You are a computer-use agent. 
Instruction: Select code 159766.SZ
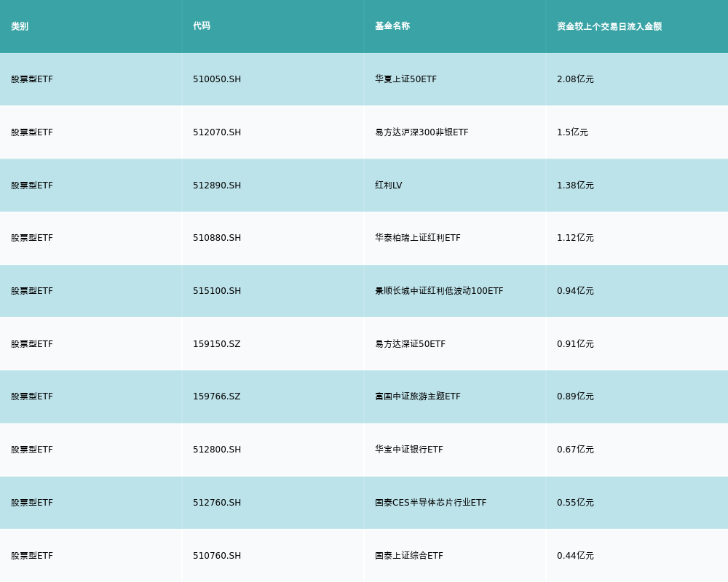pos(217,396)
